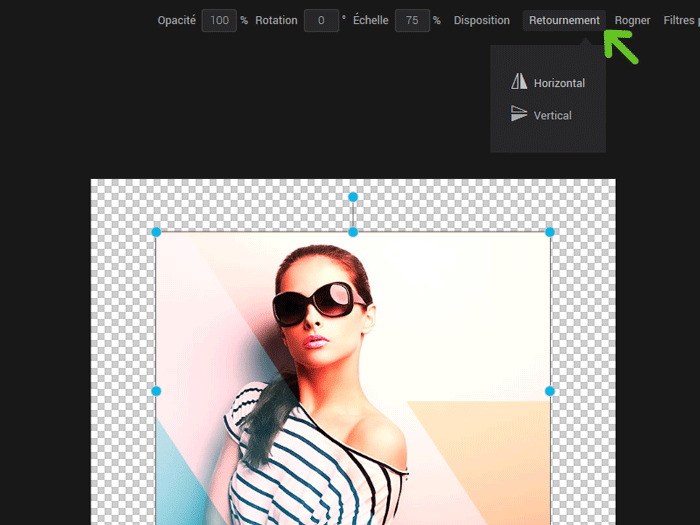The height and width of the screenshot is (525, 700).
Task: Grab the rotation handle above the image
Action: (353, 197)
